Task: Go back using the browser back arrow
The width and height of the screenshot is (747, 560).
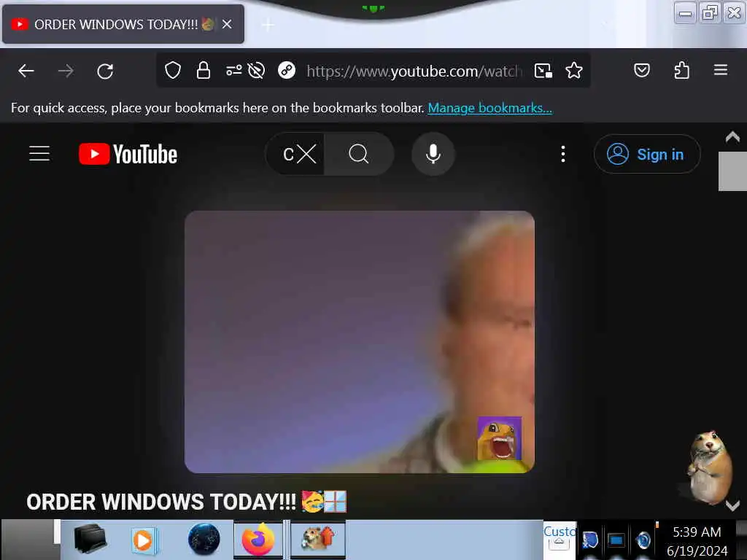Action: click(x=26, y=71)
